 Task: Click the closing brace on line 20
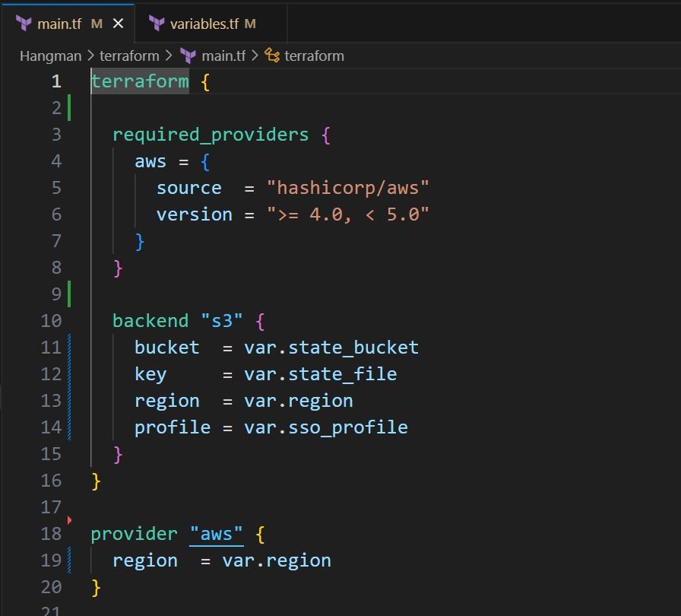(x=96, y=587)
